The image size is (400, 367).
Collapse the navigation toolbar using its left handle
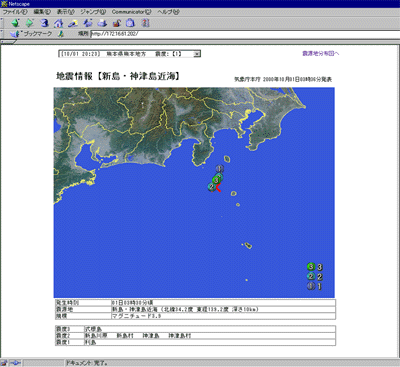coord(2,23)
